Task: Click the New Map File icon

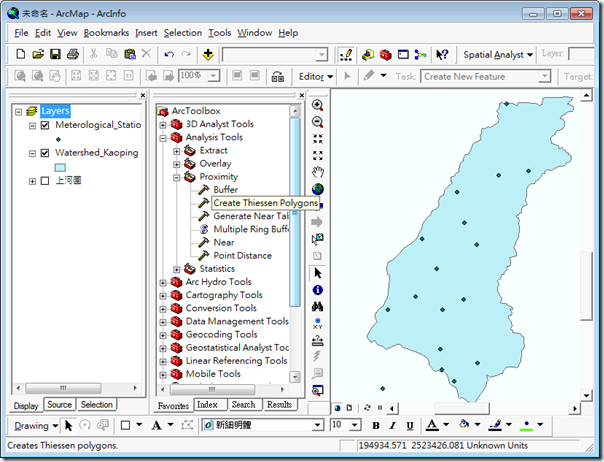Action: point(20,54)
